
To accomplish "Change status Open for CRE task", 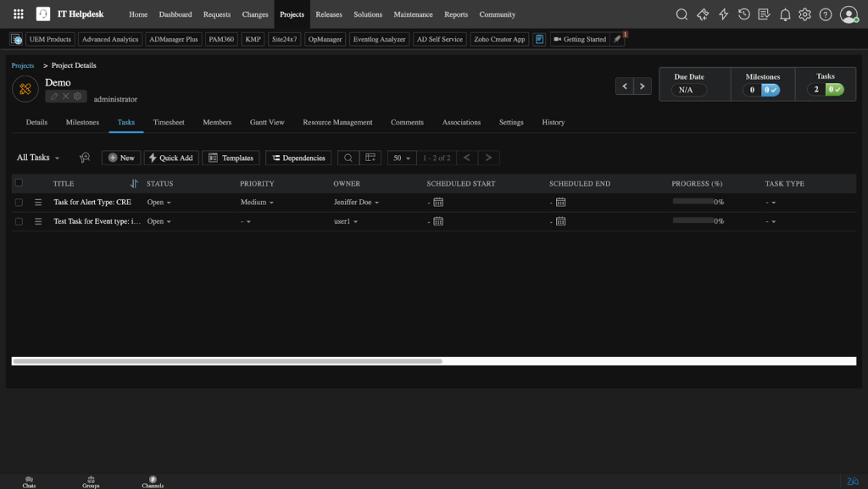I will [159, 203].
